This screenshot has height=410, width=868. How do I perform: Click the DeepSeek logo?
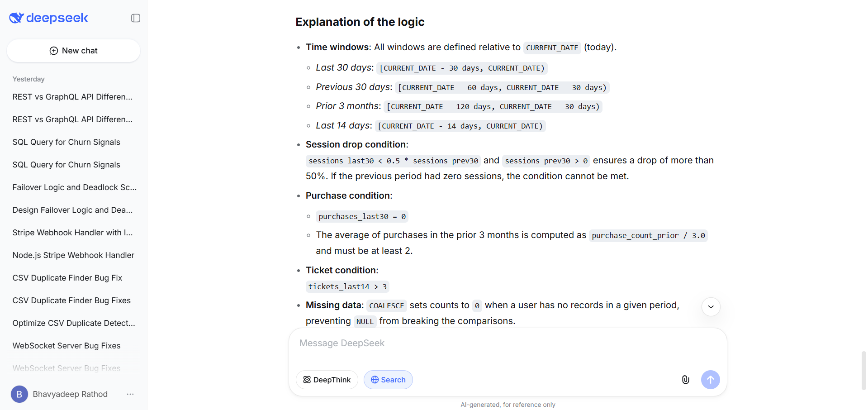coord(48,18)
